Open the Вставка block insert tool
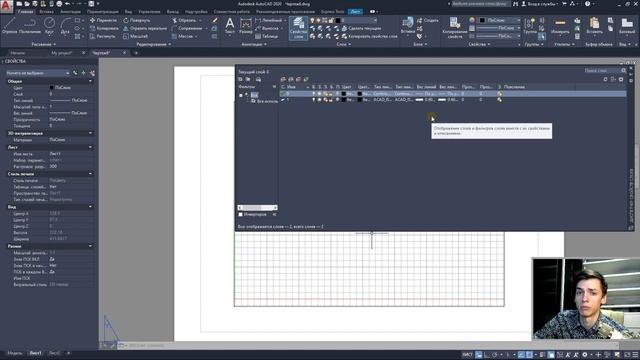Image resolution: width=640 pixels, height=360 pixels. pyautogui.click(x=408, y=26)
